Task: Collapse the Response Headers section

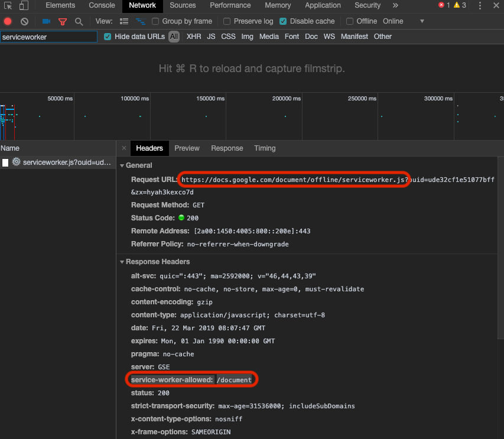Action: [x=122, y=262]
